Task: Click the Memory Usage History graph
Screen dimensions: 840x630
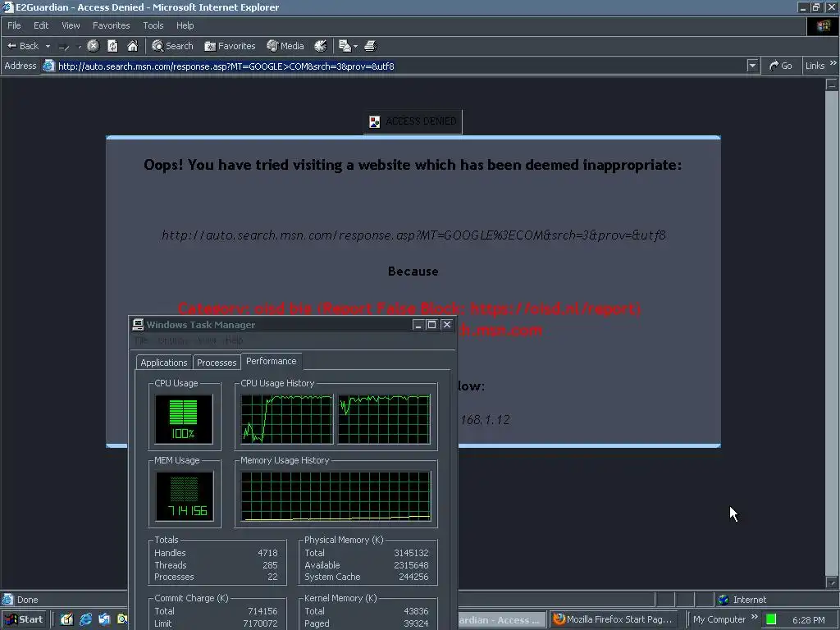Action: (x=336, y=496)
